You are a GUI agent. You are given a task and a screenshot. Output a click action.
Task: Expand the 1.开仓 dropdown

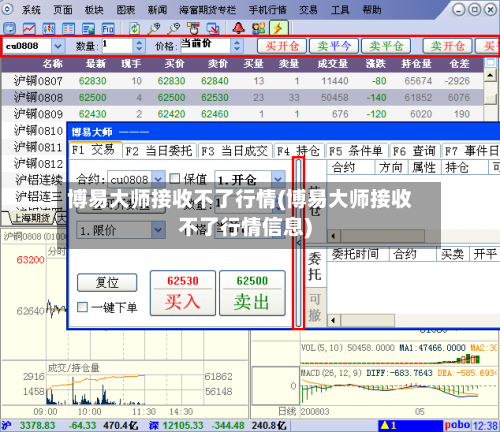278,180
